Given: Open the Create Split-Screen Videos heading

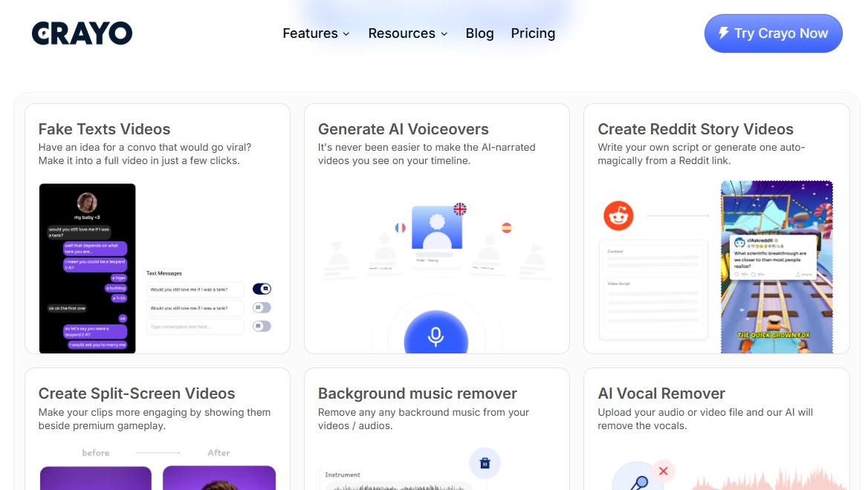Looking at the screenshot, I should click(137, 393).
